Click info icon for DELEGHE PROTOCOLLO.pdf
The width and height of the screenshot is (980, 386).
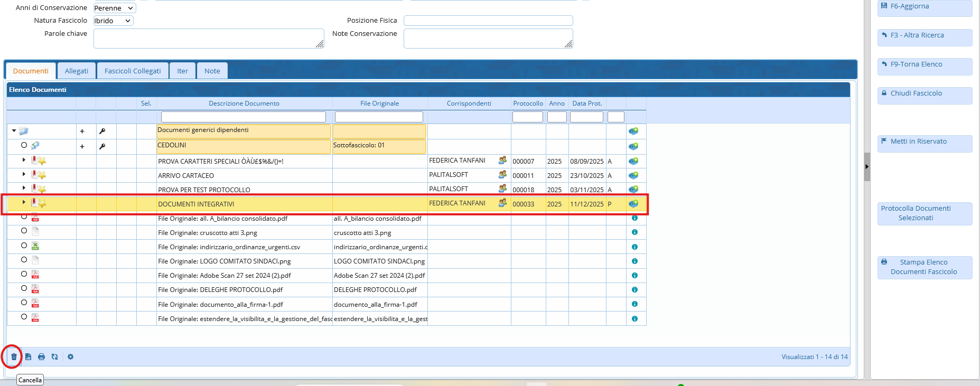634,290
